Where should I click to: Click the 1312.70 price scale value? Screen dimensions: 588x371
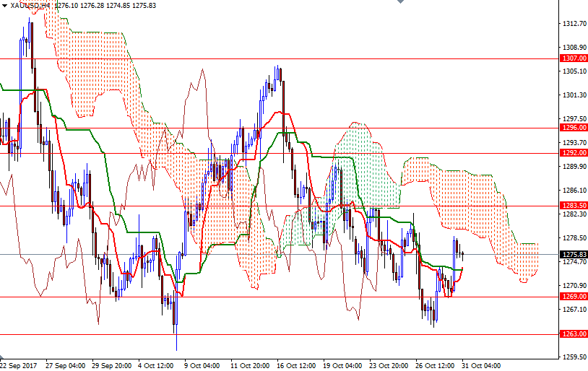pos(574,24)
